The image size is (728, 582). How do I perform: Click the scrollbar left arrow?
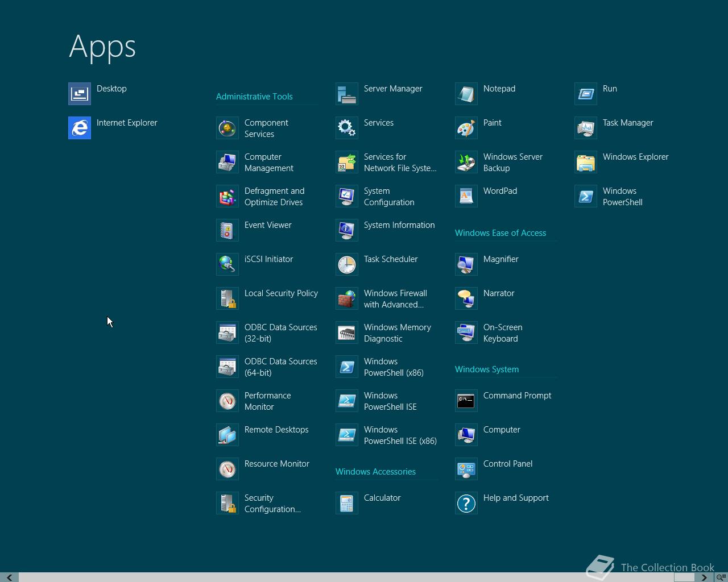(x=9, y=577)
